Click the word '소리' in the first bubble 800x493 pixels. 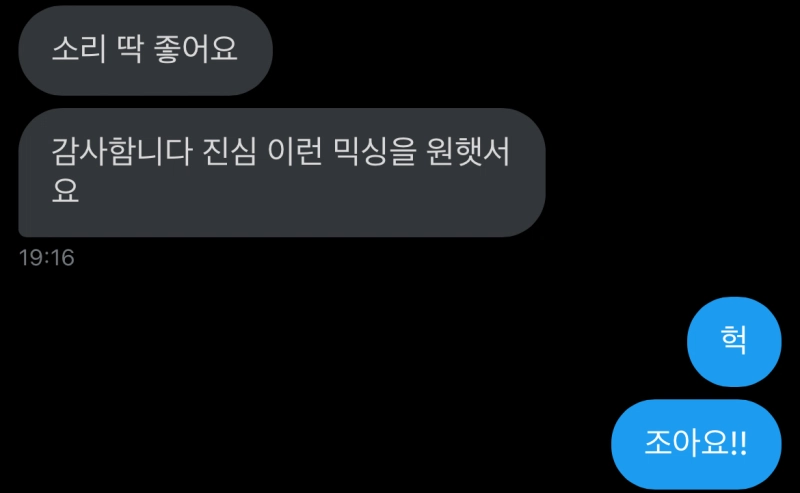[x=79, y=50]
